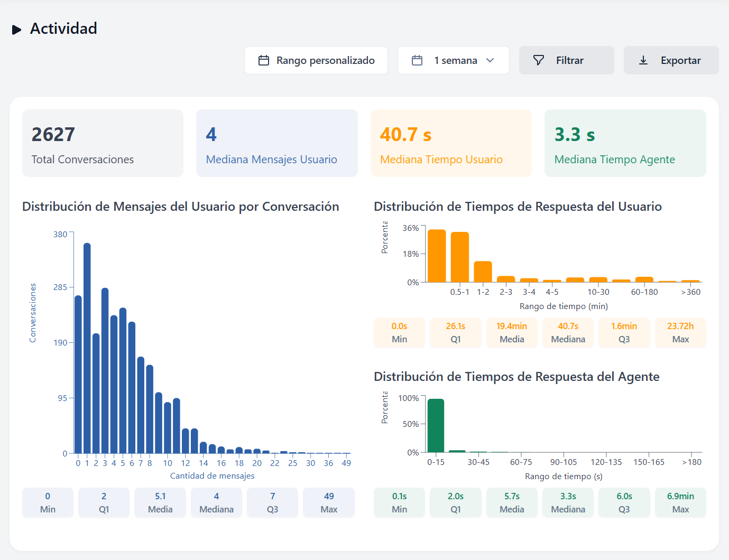
Task: Click the green Mediana 3.3s chip
Action: 568,502
